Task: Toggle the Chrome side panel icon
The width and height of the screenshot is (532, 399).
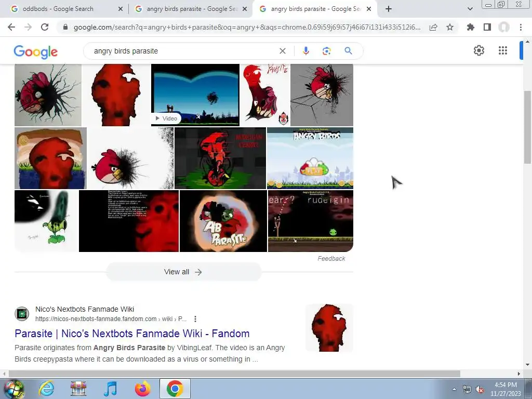Action: coord(487,27)
